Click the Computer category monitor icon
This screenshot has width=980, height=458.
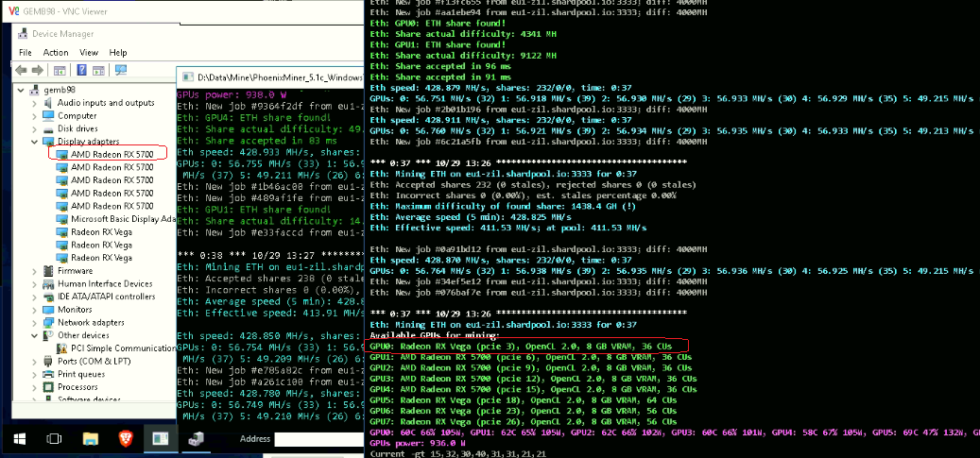click(49, 115)
